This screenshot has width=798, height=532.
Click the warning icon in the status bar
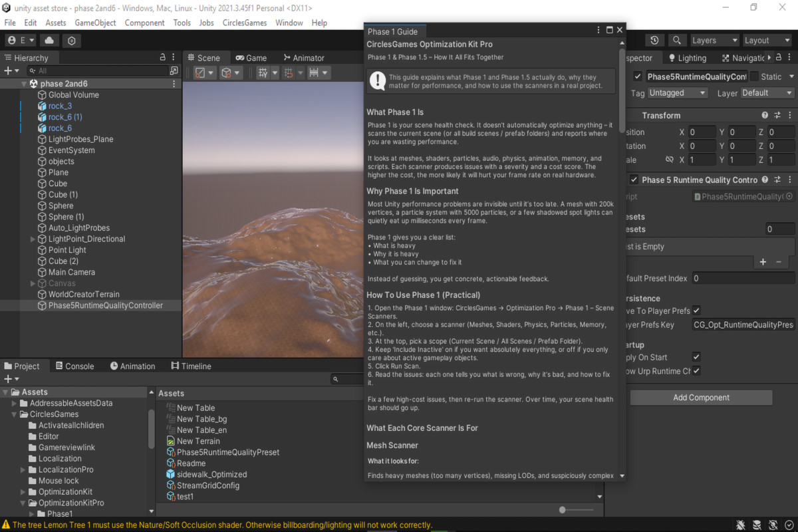pyautogui.click(x=6, y=525)
